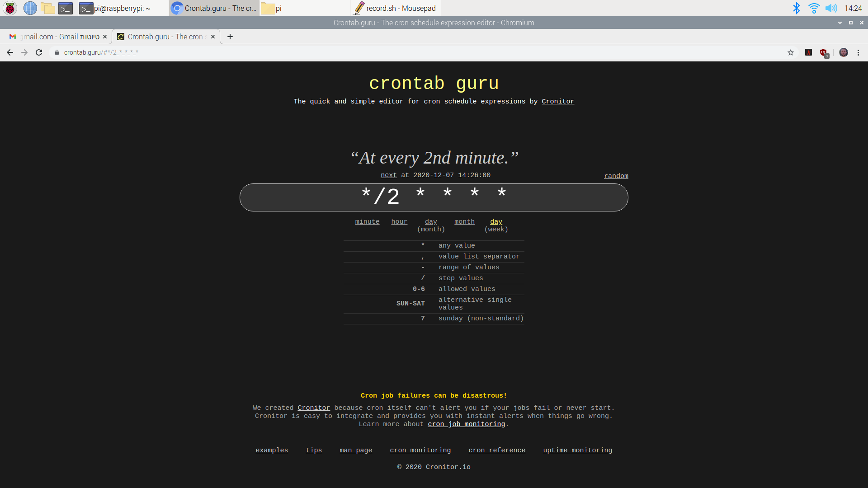868x488 pixels.
Task: Edit the */2 * * * * cron expression field
Action: coord(434,197)
